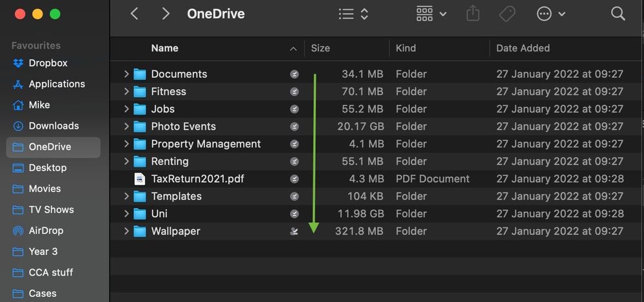Open TV Shows in the sidebar

(x=54, y=210)
